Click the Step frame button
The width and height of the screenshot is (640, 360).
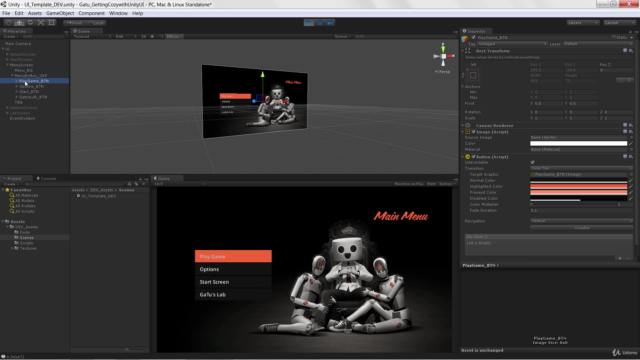330,23
